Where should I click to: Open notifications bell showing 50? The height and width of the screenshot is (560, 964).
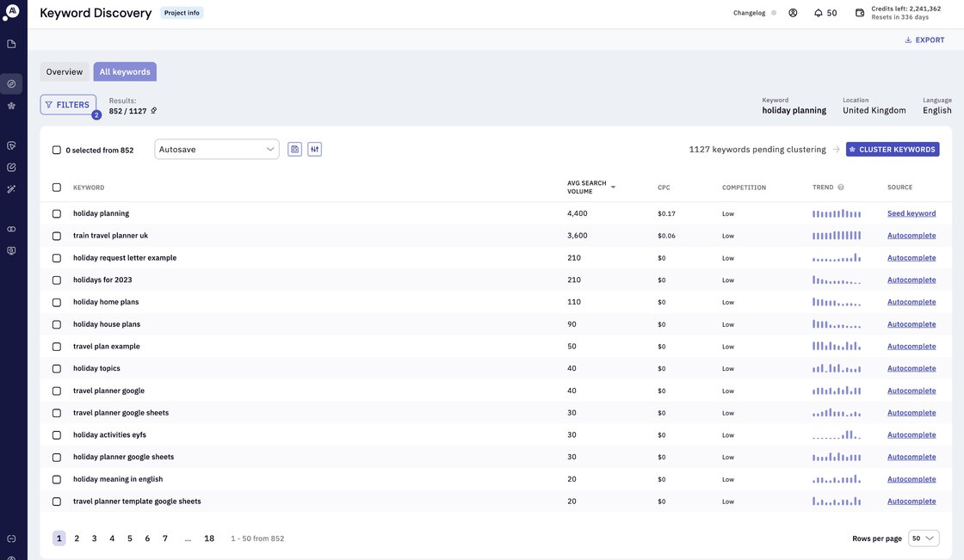(825, 13)
